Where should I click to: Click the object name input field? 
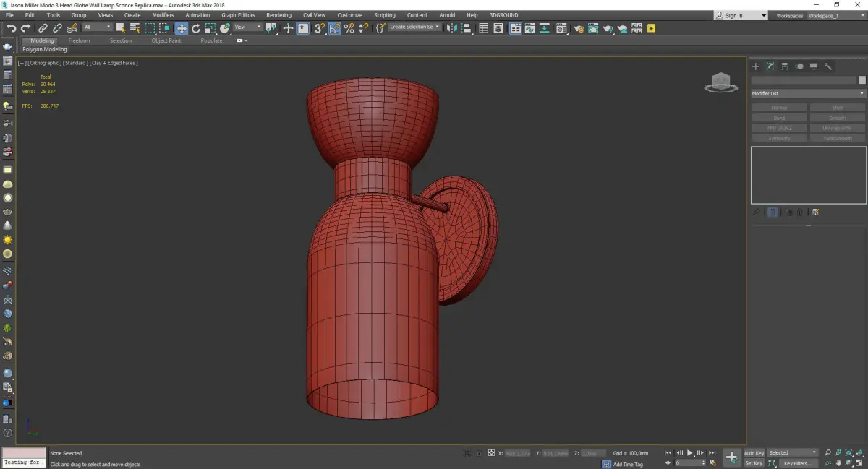tap(803, 80)
